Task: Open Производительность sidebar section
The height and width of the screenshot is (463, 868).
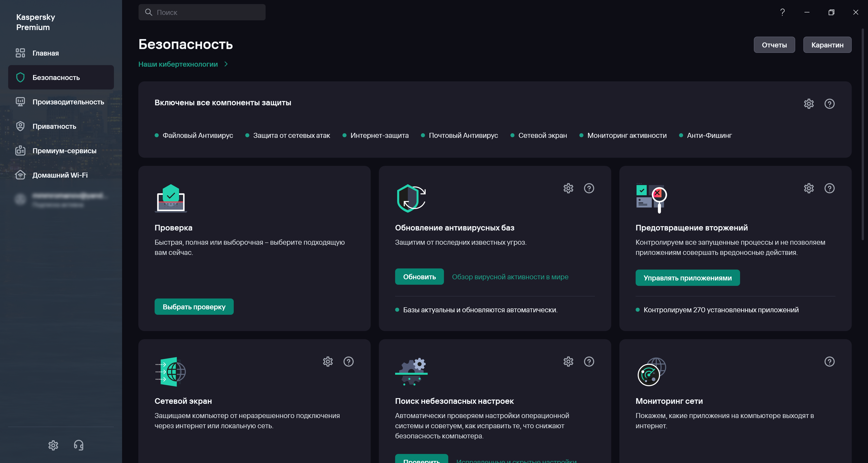Action: pyautogui.click(x=68, y=102)
